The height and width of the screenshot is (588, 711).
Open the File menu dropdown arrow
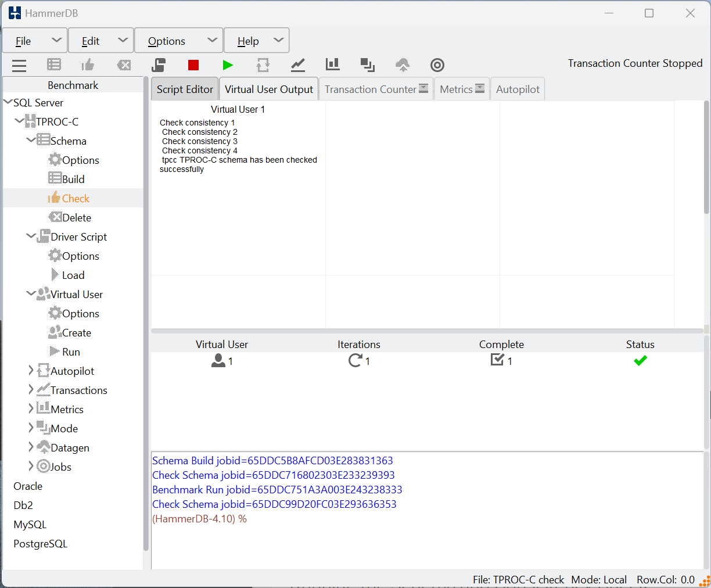pos(56,40)
